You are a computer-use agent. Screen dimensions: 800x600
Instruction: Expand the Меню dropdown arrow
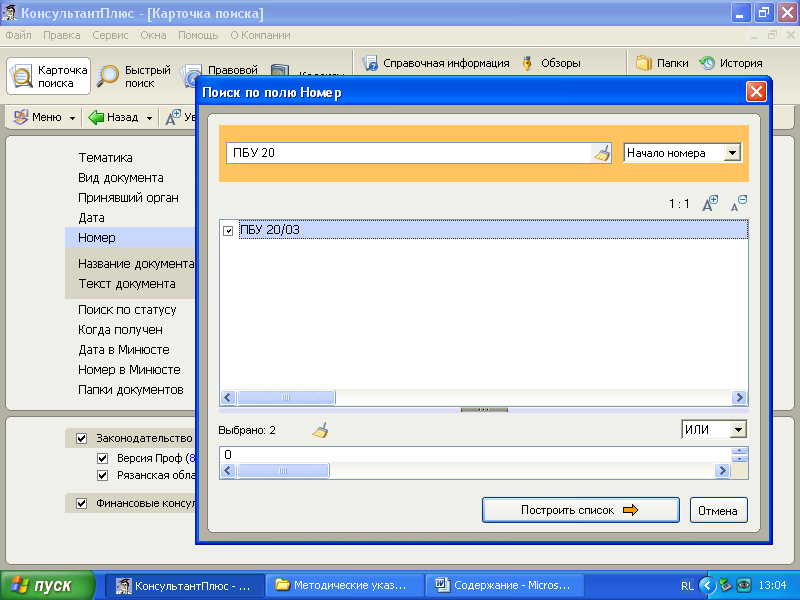tap(72, 118)
